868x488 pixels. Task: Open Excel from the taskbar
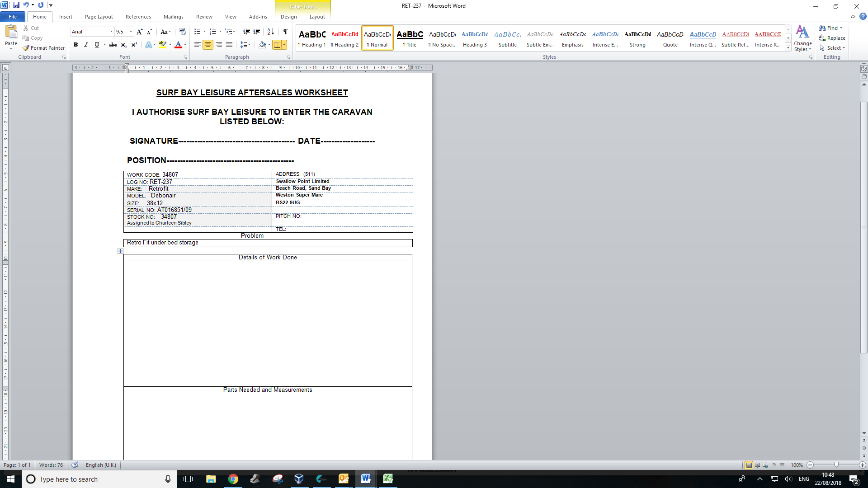387,479
